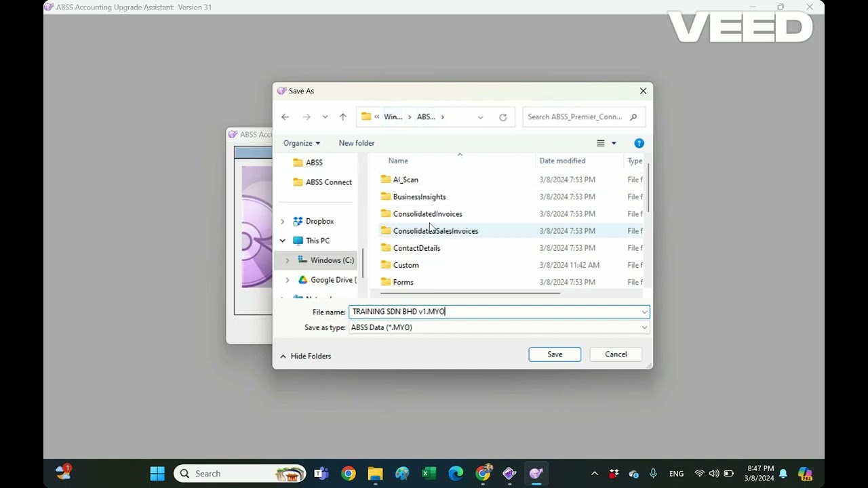This screenshot has width=868, height=488.
Task: Open recent locations chevron beside forward arrow
Action: tap(325, 117)
